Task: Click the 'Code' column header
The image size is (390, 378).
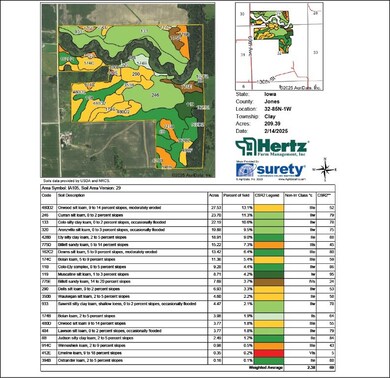Action: point(46,195)
